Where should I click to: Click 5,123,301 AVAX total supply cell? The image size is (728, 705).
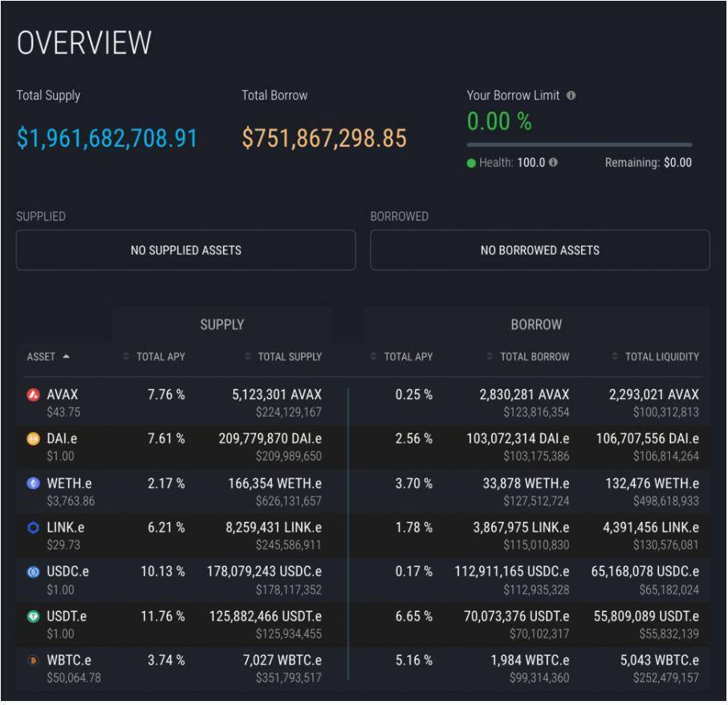pos(277,395)
